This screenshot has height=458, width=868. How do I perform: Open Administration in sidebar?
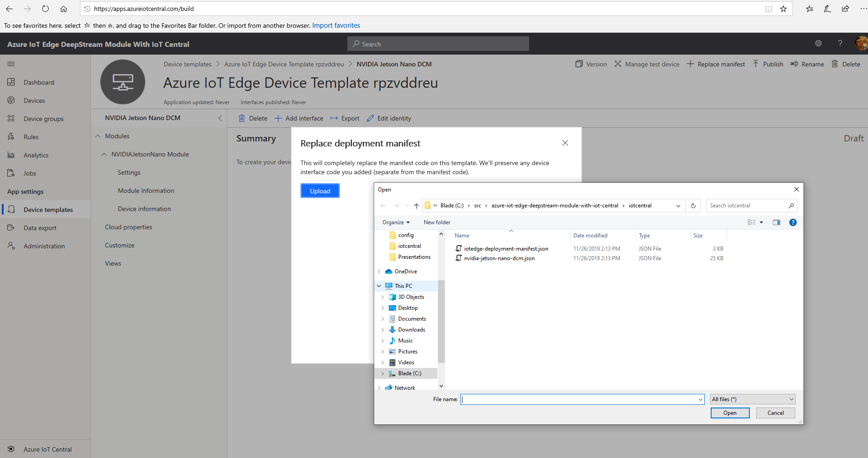(x=45, y=246)
